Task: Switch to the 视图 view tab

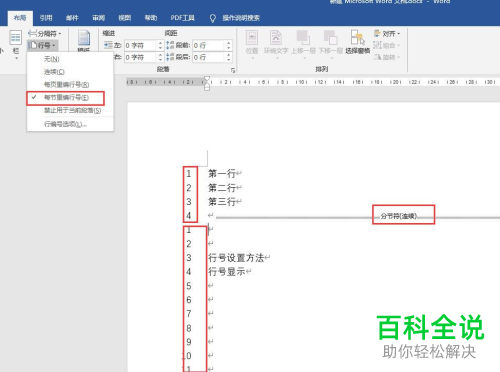Action: tap(125, 18)
